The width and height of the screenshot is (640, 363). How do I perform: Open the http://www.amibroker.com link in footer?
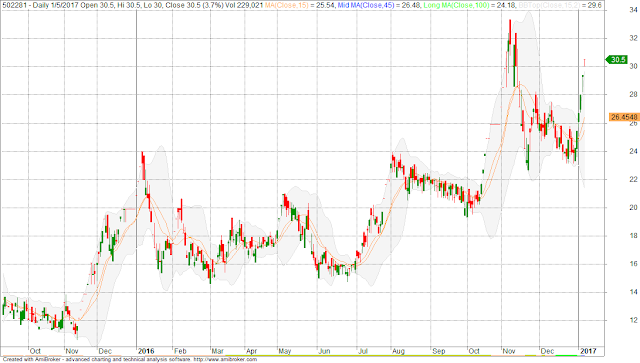pos(225,359)
